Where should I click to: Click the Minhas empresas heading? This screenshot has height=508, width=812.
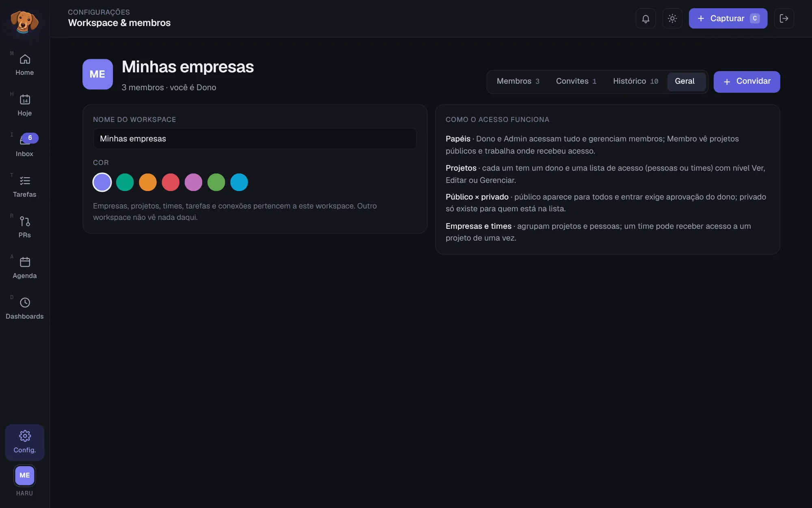point(188,67)
